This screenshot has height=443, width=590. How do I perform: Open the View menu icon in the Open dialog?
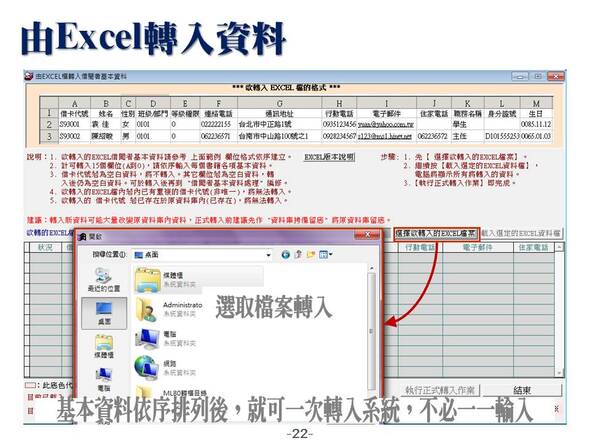click(325, 255)
